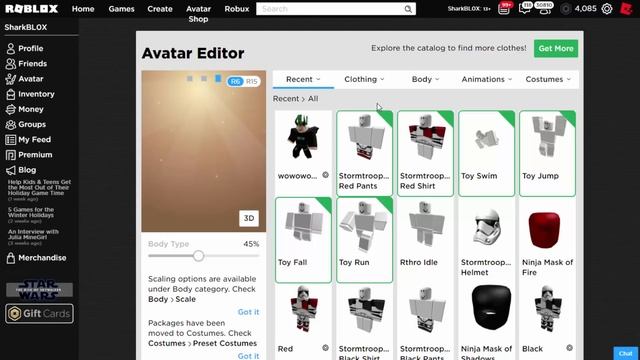This screenshot has width=640, height=360.
Task: Open the Red costume settings gear
Action: pos(325,348)
